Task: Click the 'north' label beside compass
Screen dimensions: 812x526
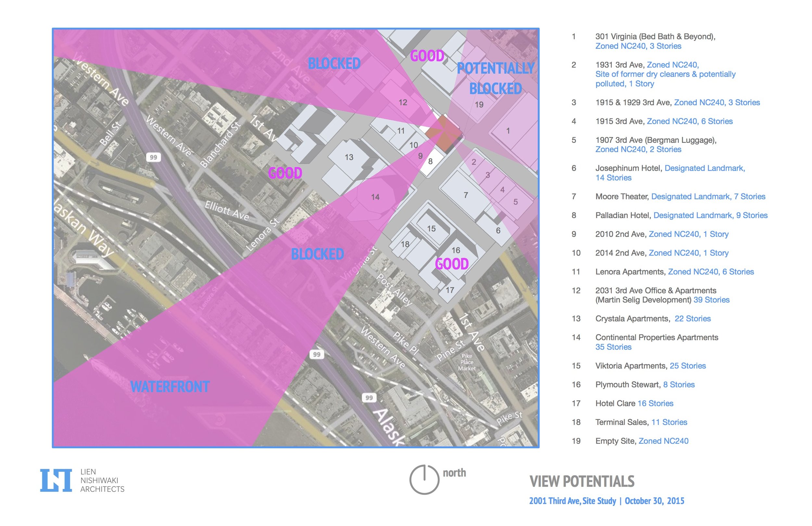Action: [454, 473]
